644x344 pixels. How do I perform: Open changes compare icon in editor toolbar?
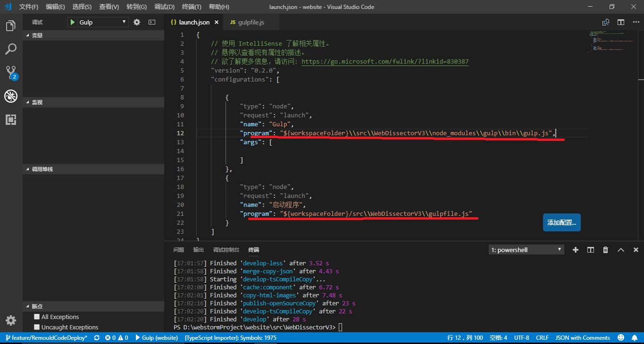(606, 22)
